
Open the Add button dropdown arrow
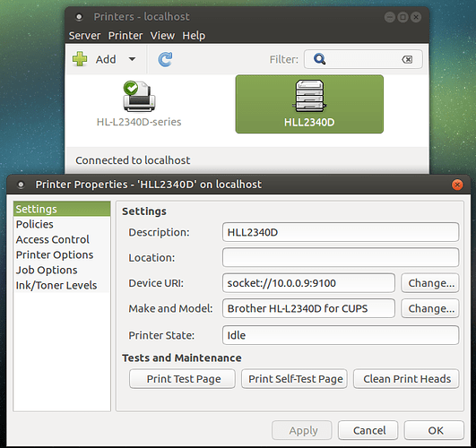132,59
